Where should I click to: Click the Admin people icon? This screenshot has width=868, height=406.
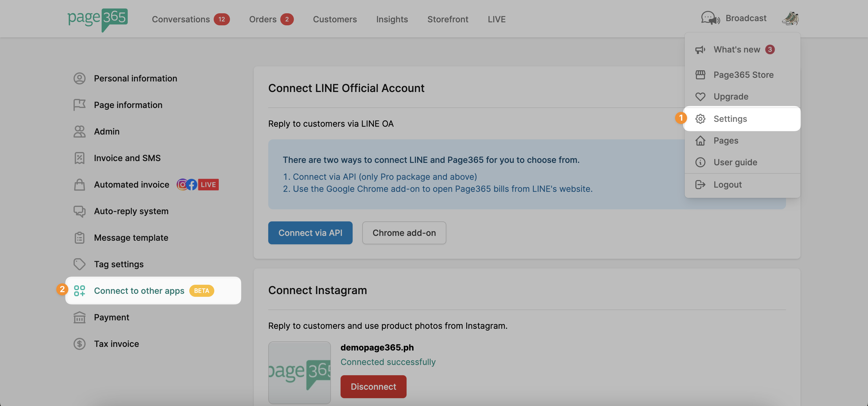pyautogui.click(x=80, y=132)
